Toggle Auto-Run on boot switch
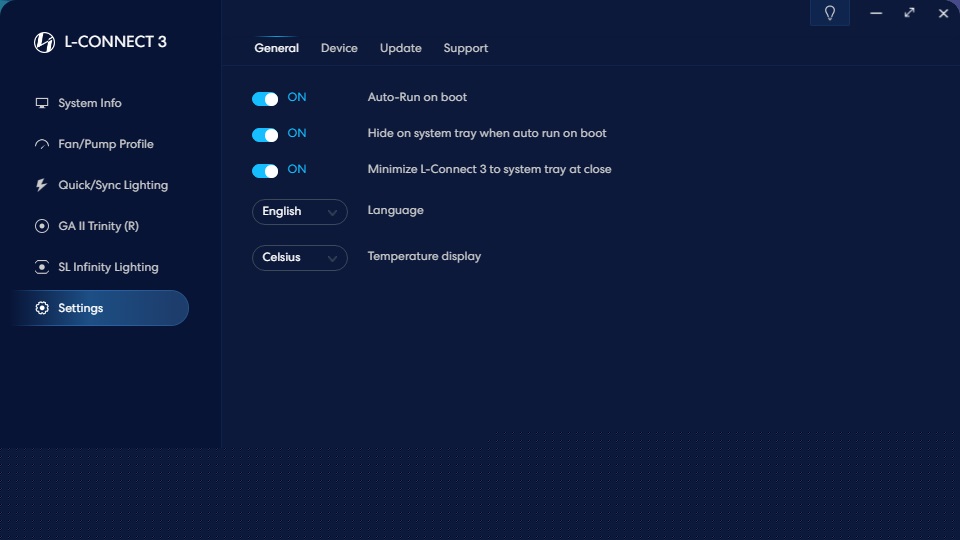 point(265,99)
